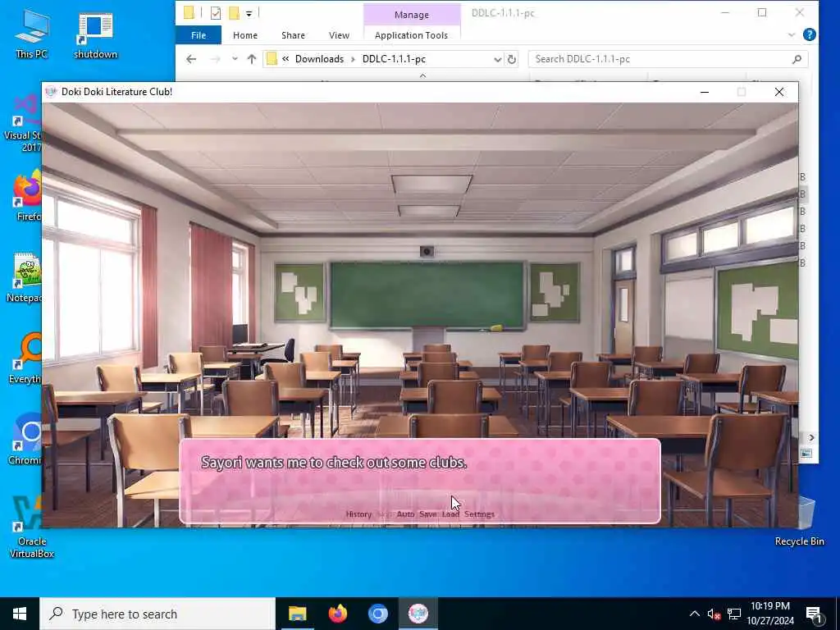The width and height of the screenshot is (840, 630).
Task: Select the Chromium desktop shortcut
Action: tap(25, 440)
